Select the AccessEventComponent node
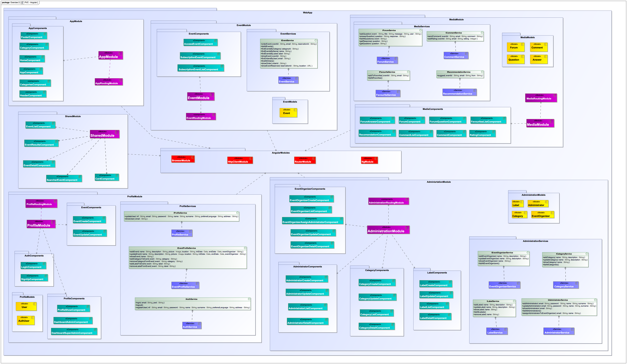627x364 pixels. click(201, 43)
